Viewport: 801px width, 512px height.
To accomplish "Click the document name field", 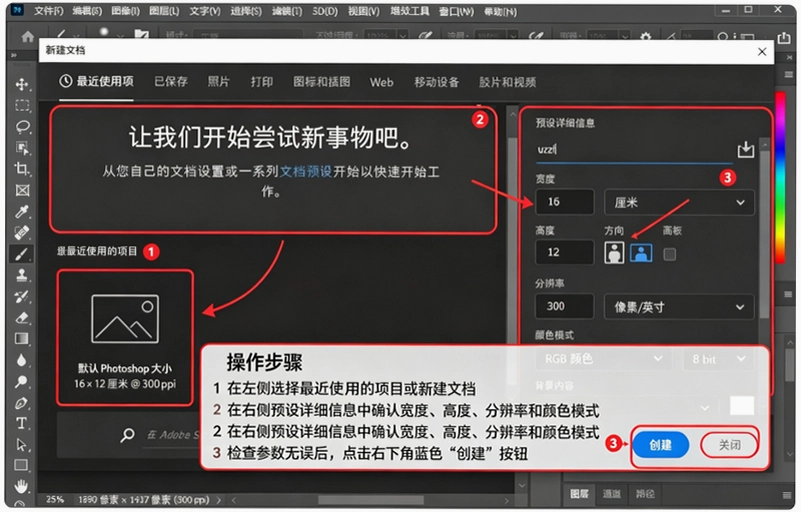I will [x=633, y=150].
